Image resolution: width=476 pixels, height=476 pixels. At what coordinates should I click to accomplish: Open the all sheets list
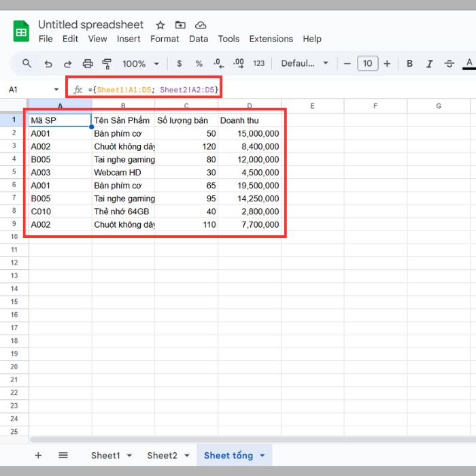tap(63, 455)
